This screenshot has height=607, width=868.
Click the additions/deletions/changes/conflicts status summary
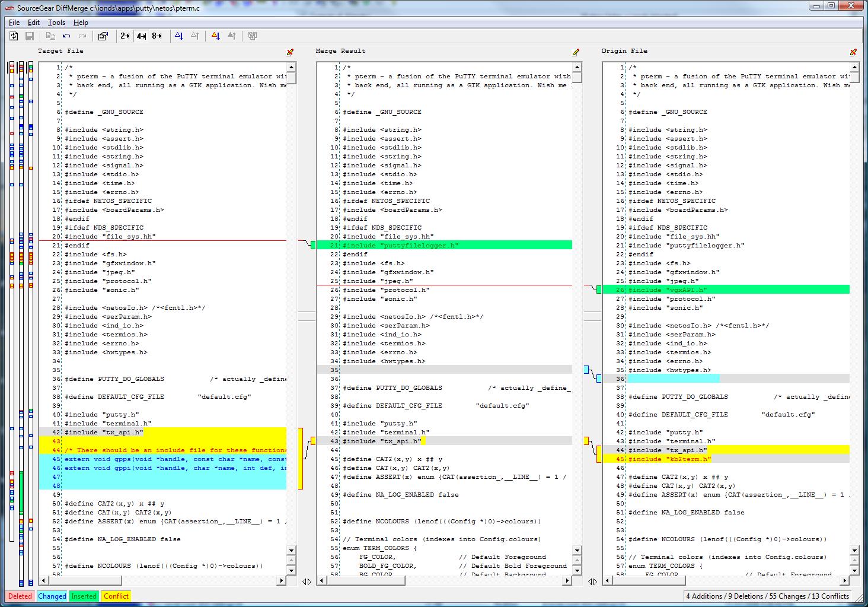tap(767, 596)
